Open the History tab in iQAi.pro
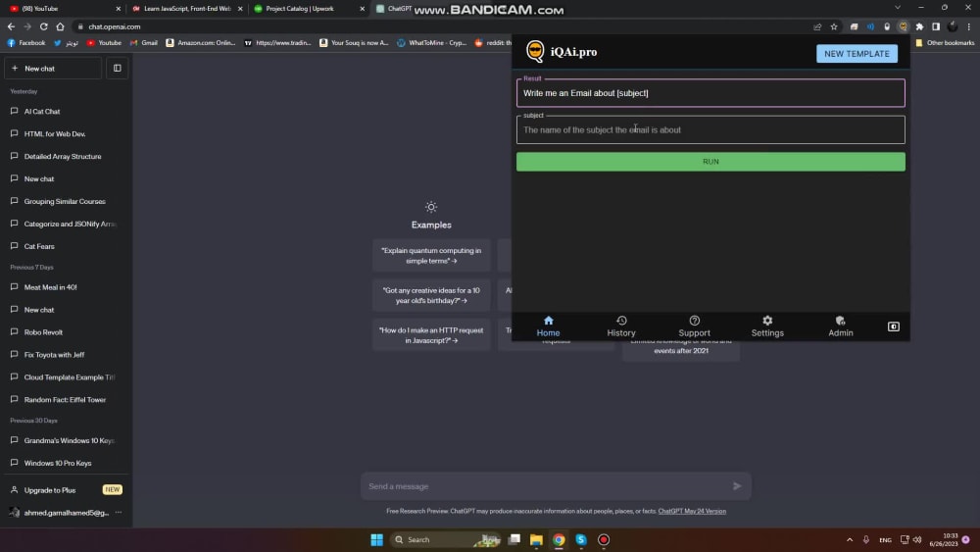This screenshot has height=552, width=980. click(621, 326)
